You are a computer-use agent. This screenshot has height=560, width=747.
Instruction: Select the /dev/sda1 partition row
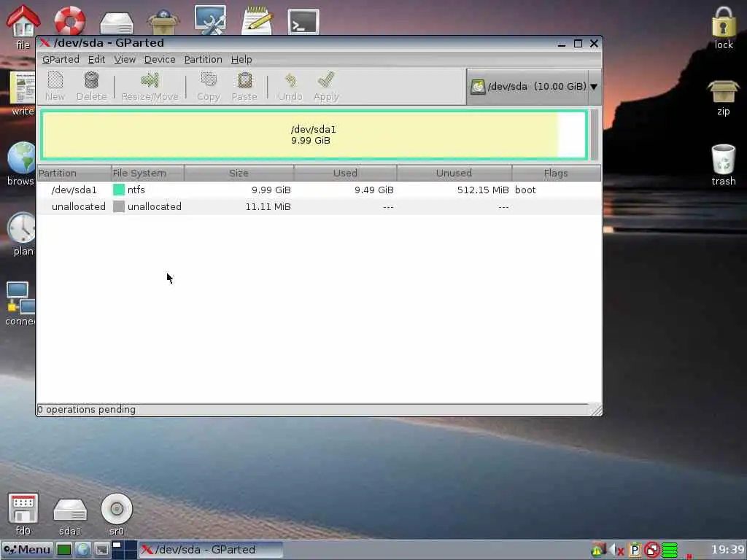319,190
